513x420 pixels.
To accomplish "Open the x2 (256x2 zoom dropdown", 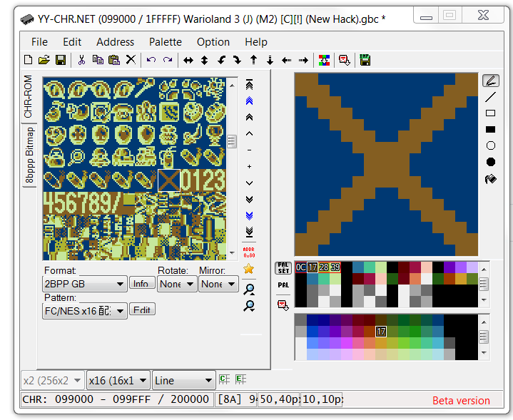I will click(x=53, y=380).
